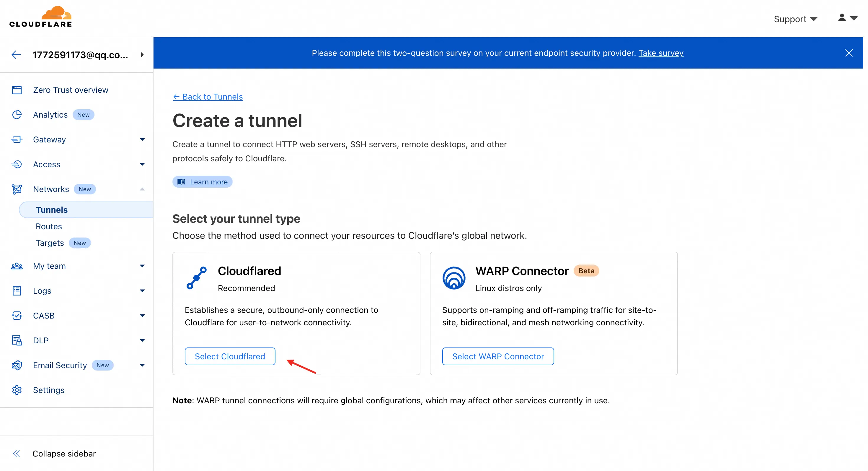The height and width of the screenshot is (471, 868).
Task: Click the DLP locked-document icon
Action: [17, 340]
